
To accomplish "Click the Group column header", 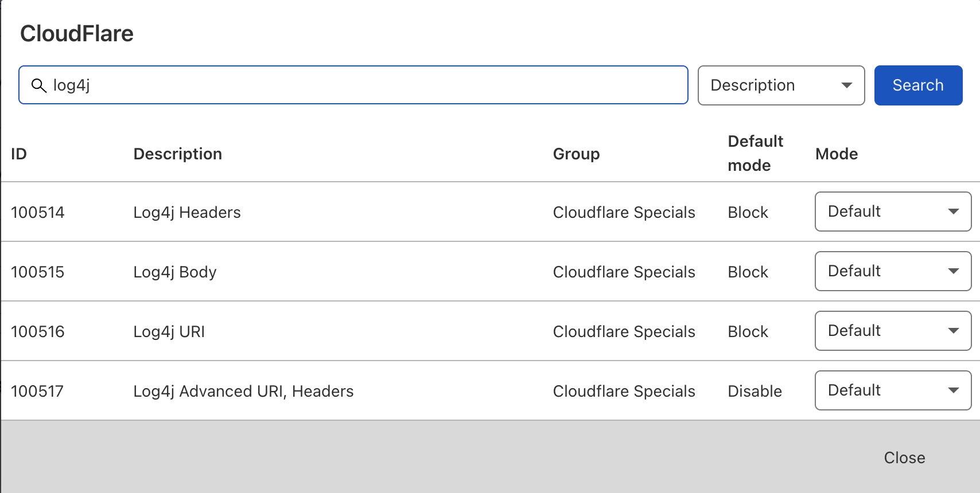I will pos(576,154).
